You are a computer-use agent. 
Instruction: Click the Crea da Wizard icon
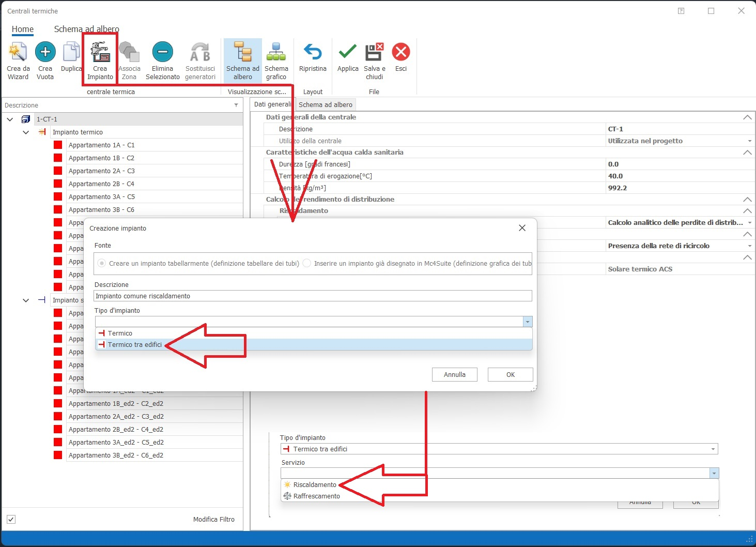tap(18, 52)
